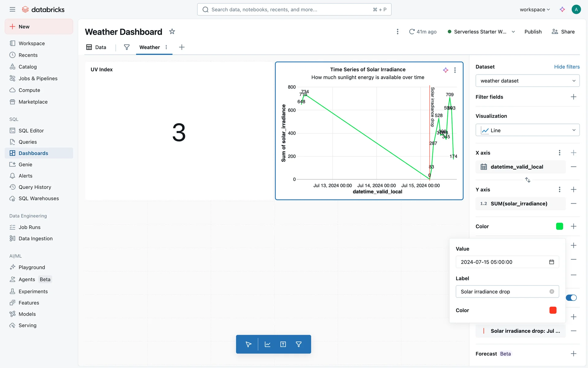Click the add visualization tool in bottom toolbar

(x=267, y=344)
